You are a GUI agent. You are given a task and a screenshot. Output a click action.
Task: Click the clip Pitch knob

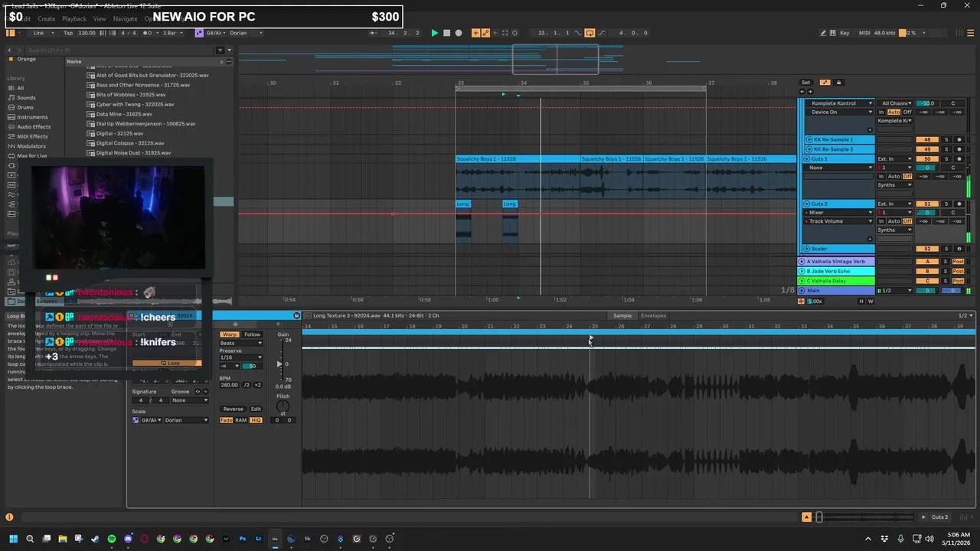tap(283, 406)
